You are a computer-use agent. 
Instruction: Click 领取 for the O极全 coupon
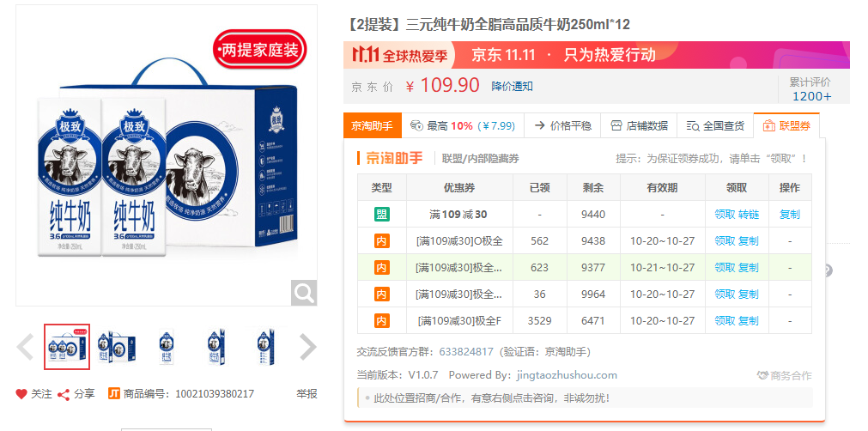pyautogui.click(x=725, y=240)
